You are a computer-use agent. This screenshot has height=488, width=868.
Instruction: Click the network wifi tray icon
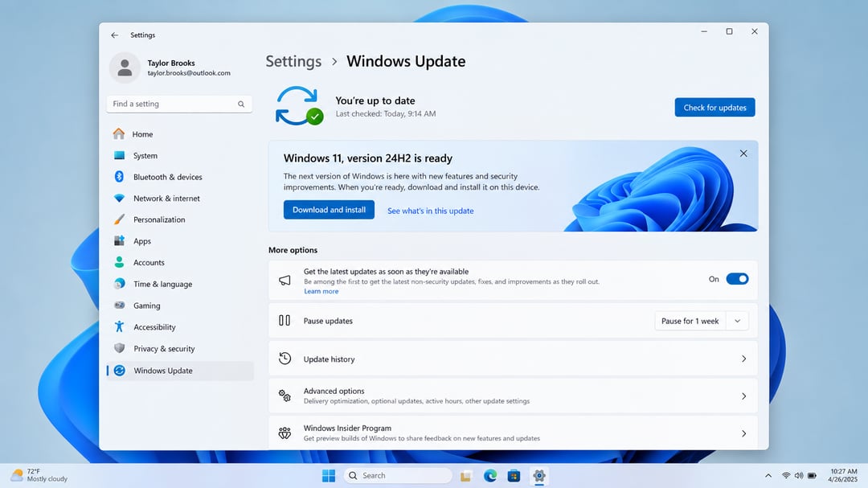click(x=786, y=476)
